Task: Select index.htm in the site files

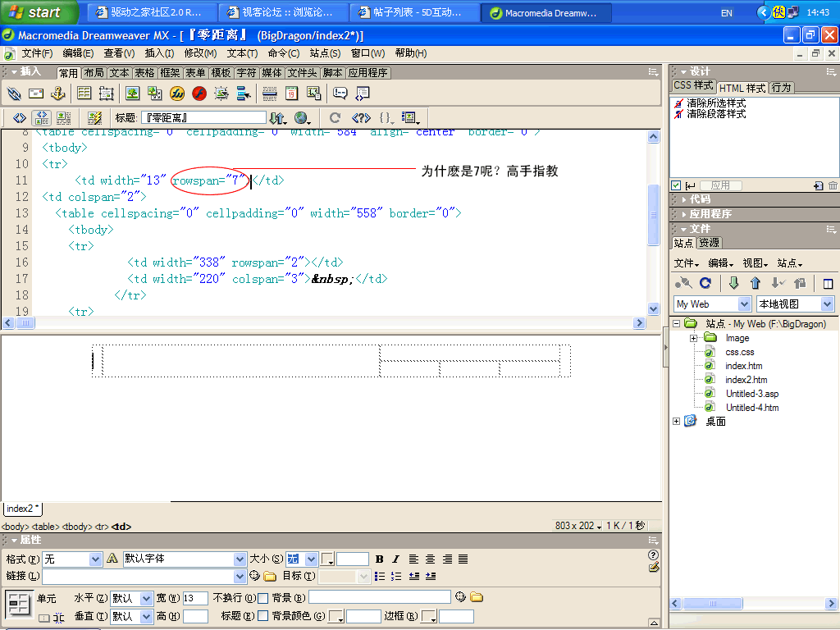Action: [x=743, y=366]
